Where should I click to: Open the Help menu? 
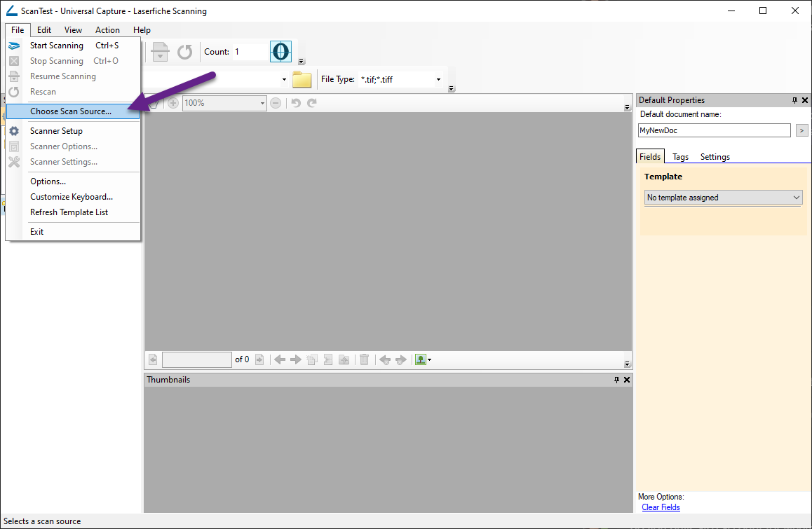pyautogui.click(x=142, y=30)
